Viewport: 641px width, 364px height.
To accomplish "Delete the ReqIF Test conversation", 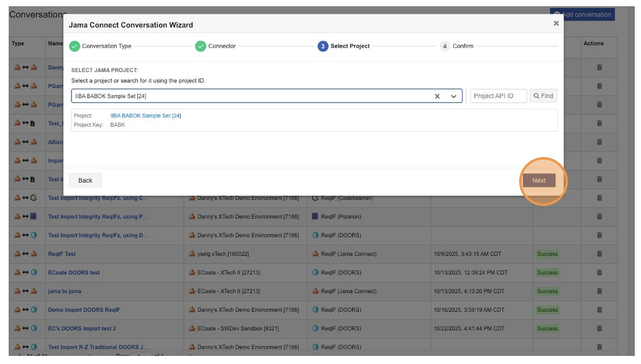I will [x=599, y=254].
